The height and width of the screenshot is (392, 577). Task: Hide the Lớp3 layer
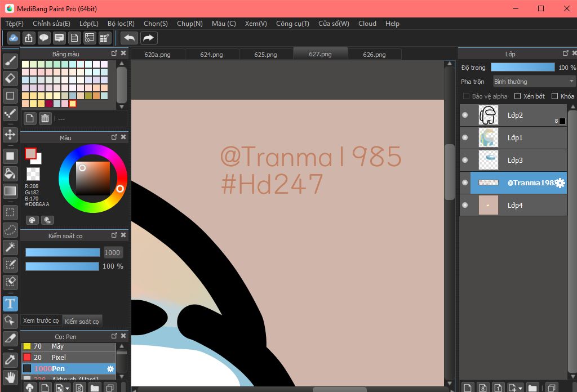(x=465, y=160)
